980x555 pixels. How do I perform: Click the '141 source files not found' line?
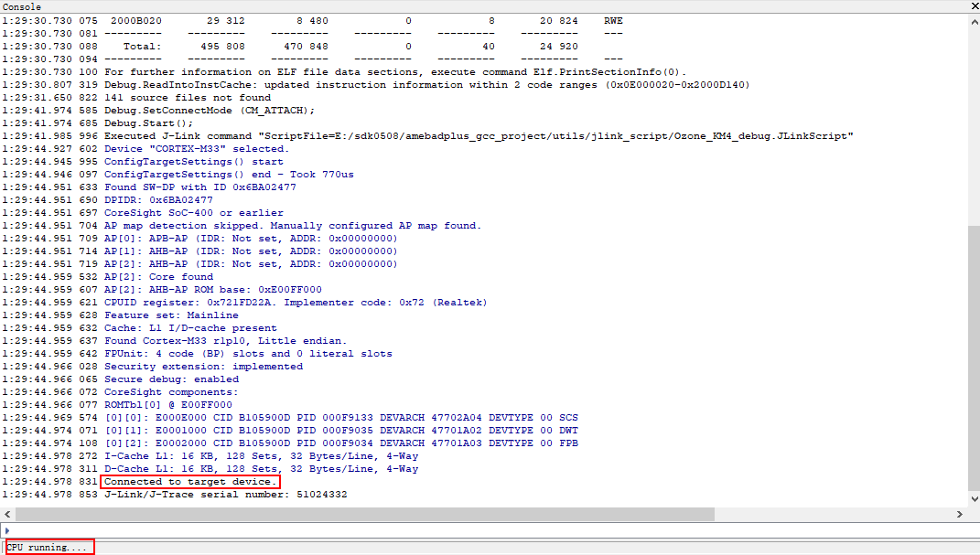coord(188,98)
